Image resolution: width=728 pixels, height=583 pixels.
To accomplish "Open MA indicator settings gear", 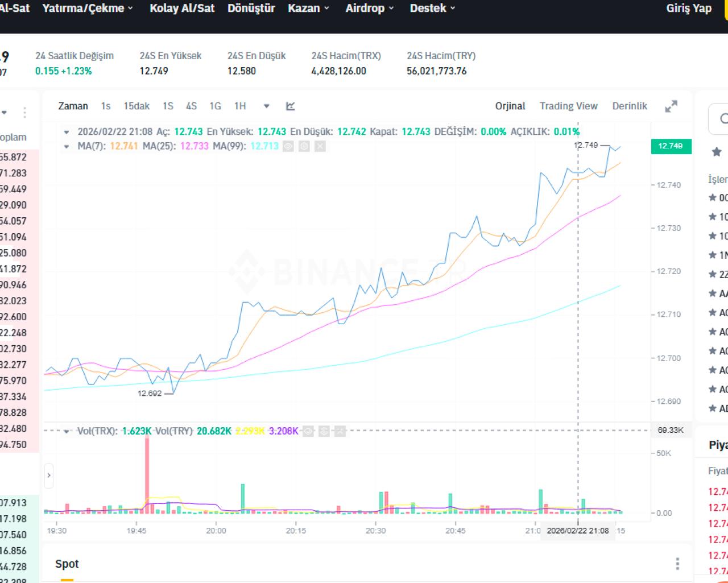I will [304, 146].
